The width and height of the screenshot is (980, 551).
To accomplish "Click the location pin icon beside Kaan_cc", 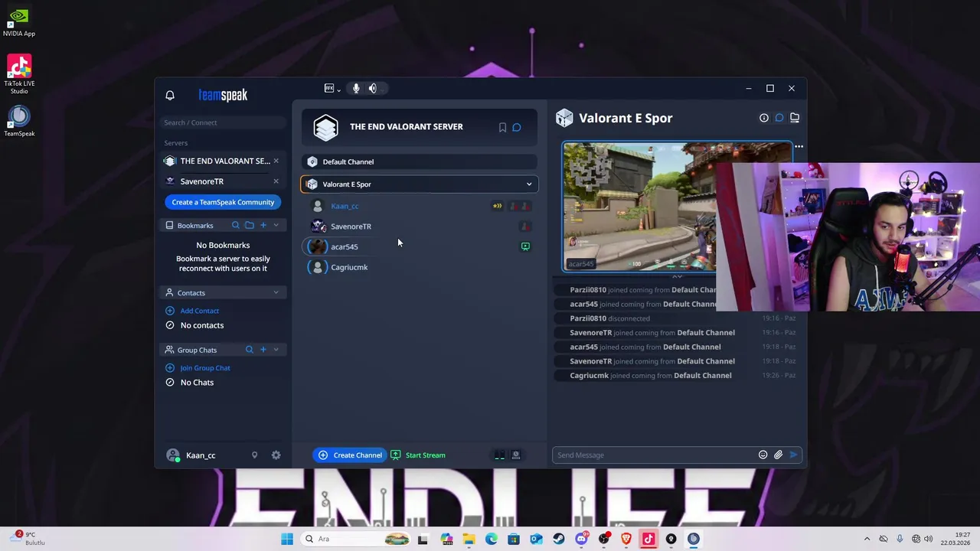I will pyautogui.click(x=254, y=455).
